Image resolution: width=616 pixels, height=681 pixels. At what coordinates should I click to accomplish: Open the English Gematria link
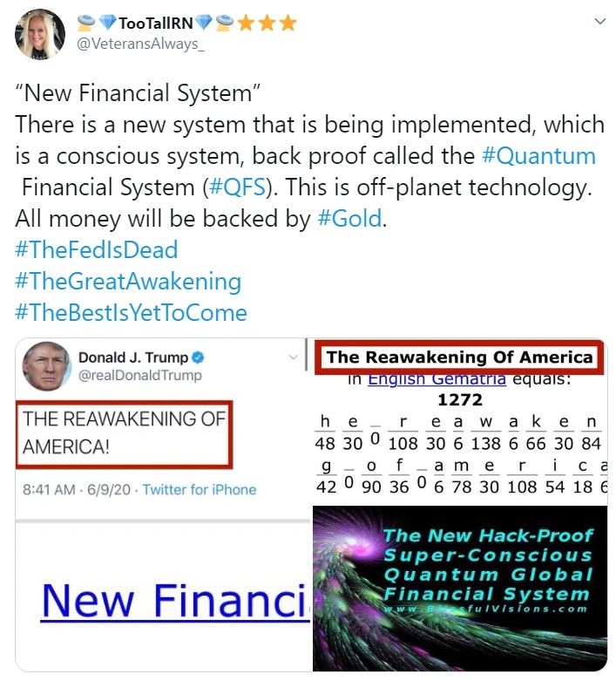click(x=437, y=379)
